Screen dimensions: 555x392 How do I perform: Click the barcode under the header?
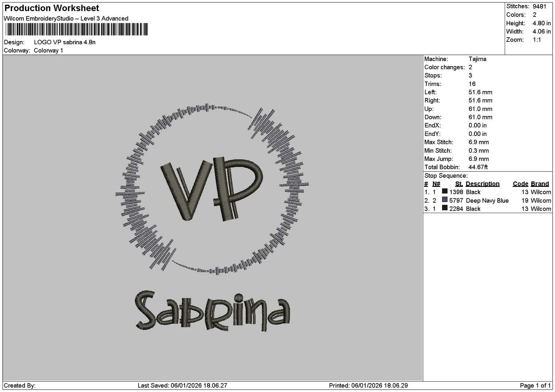[77, 30]
